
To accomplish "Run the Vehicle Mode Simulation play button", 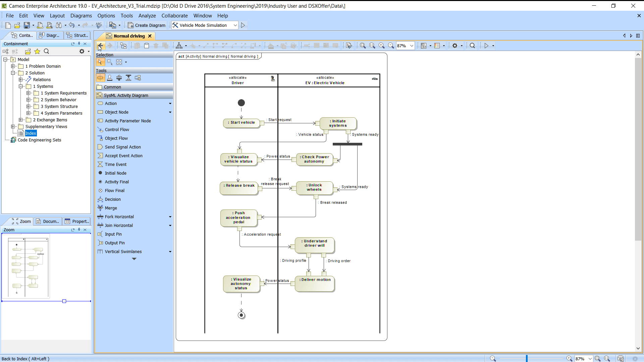I will click(x=243, y=25).
